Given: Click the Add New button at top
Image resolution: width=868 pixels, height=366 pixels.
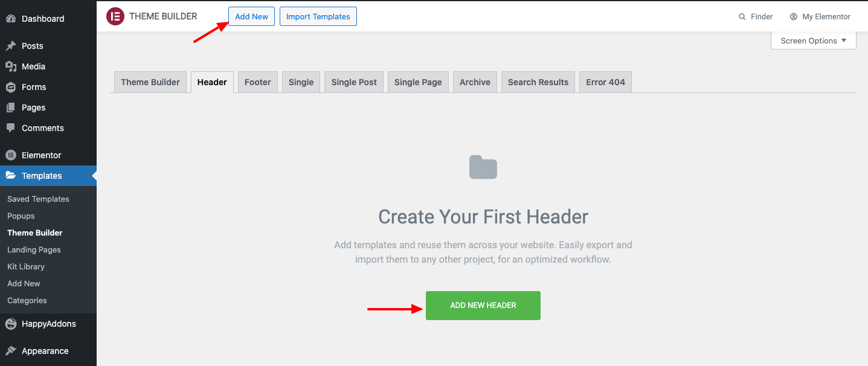Looking at the screenshot, I should tap(251, 16).
